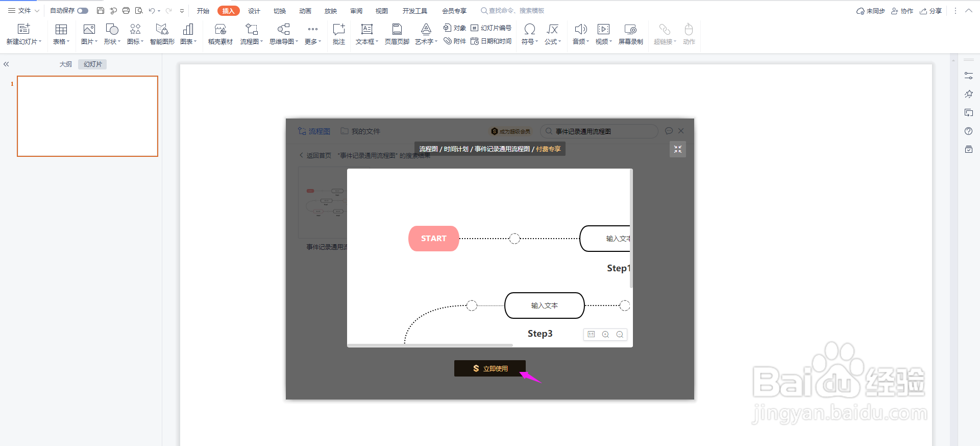
Task: Click the print icon in quick toolbar
Action: [x=126, y=11]
